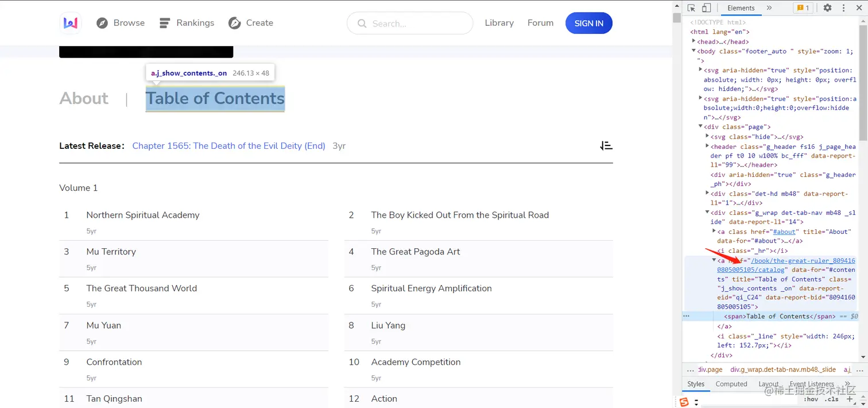Open DevTools three-dot options menu
Image resolution: width=868 pixels, height=408 pixels.
[x=844, y=8]
